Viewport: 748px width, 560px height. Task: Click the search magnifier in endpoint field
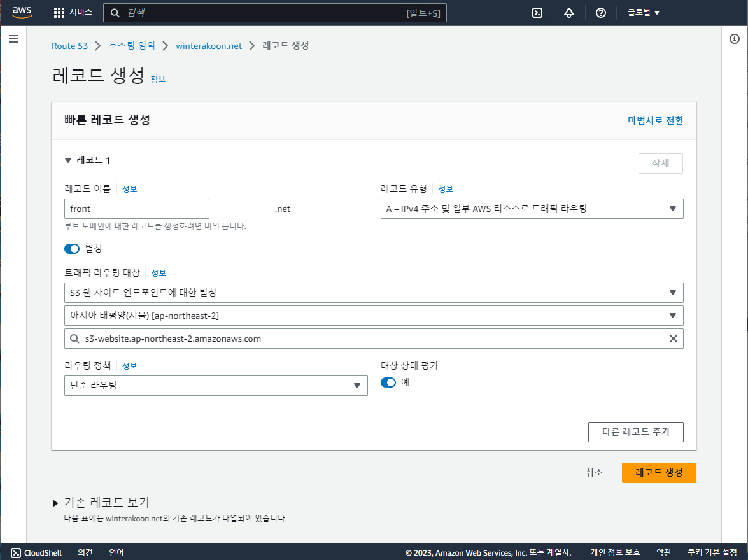click(75, 339)
